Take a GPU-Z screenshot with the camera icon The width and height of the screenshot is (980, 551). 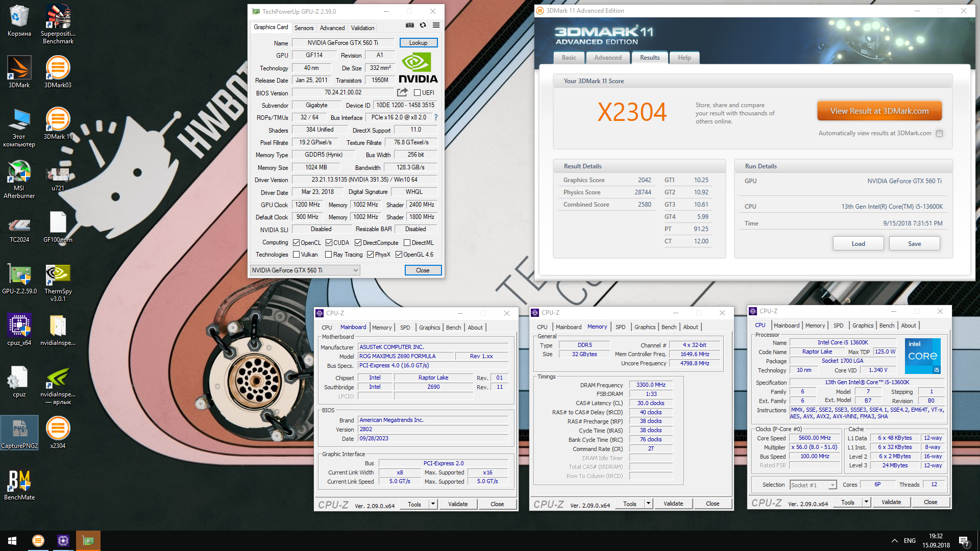coord(409,25)
